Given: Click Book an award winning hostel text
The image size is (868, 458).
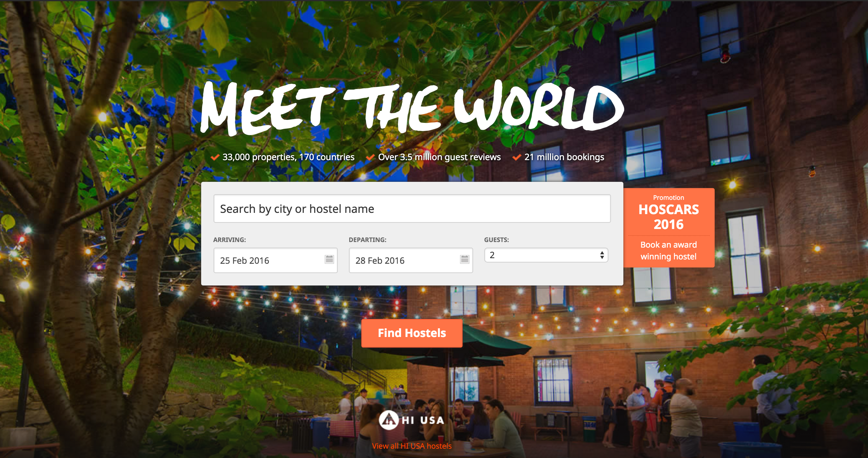Looking at the screenshot, I should [x=668, y=250].
